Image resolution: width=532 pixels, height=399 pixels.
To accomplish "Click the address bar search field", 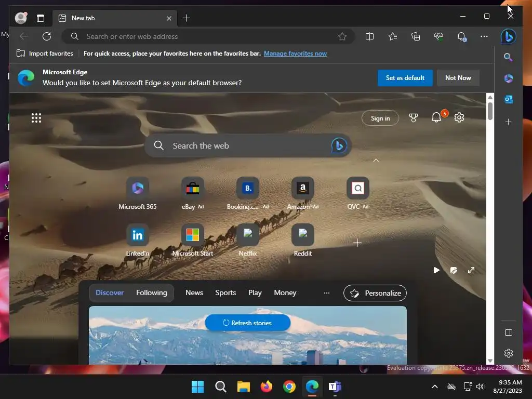I will pos(208,36).
